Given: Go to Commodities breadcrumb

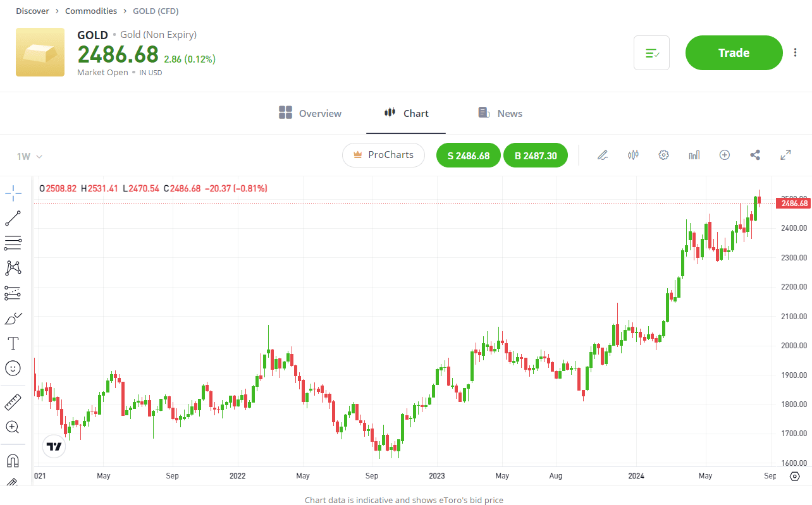Looking at the screenshot, I should point(91,11).
